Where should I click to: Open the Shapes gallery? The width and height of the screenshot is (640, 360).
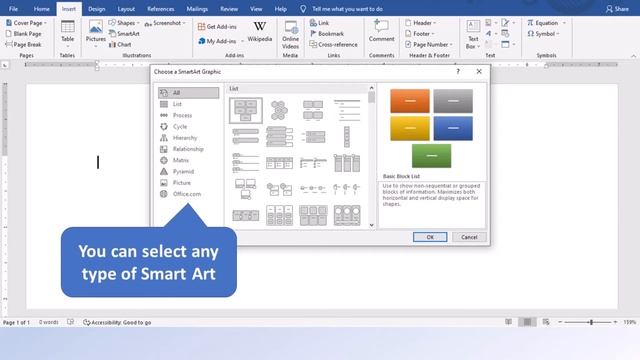(124, 23)
